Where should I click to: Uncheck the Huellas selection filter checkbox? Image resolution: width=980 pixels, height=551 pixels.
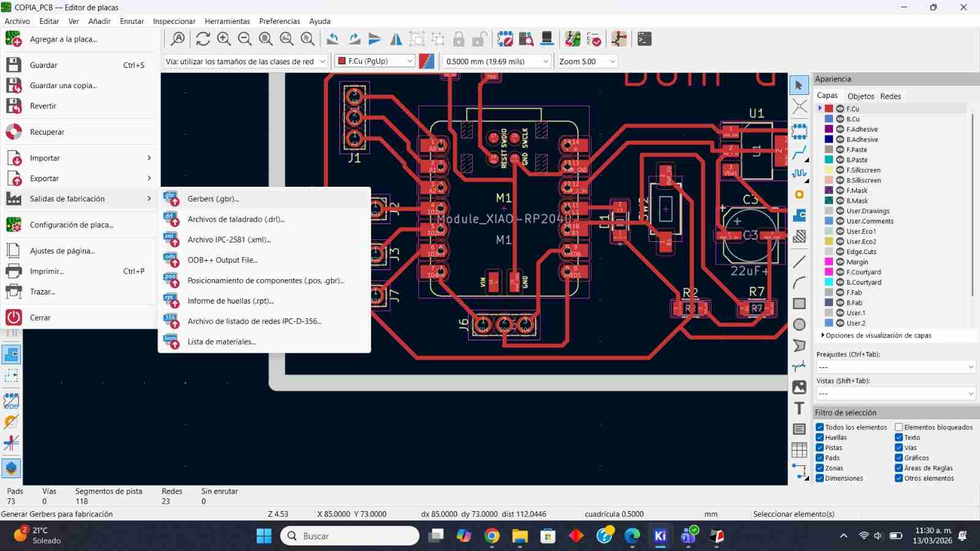(820, 437)
